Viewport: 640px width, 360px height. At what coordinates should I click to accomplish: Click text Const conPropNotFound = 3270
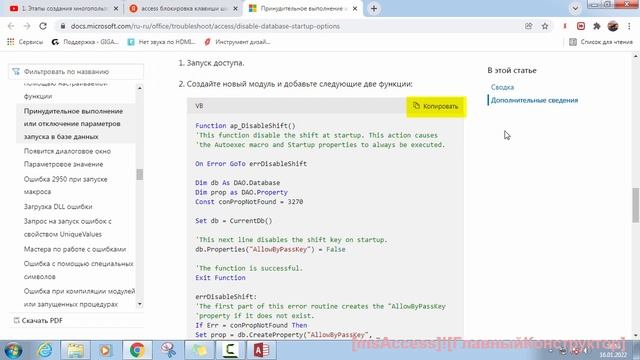click(249, 202)
